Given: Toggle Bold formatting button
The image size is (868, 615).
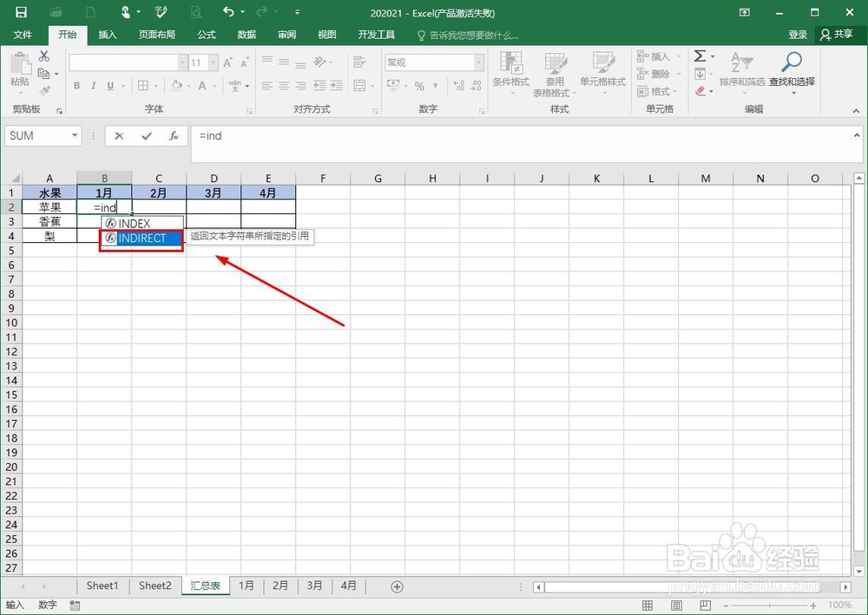Looking at the screenshot, I should point(77,86).
